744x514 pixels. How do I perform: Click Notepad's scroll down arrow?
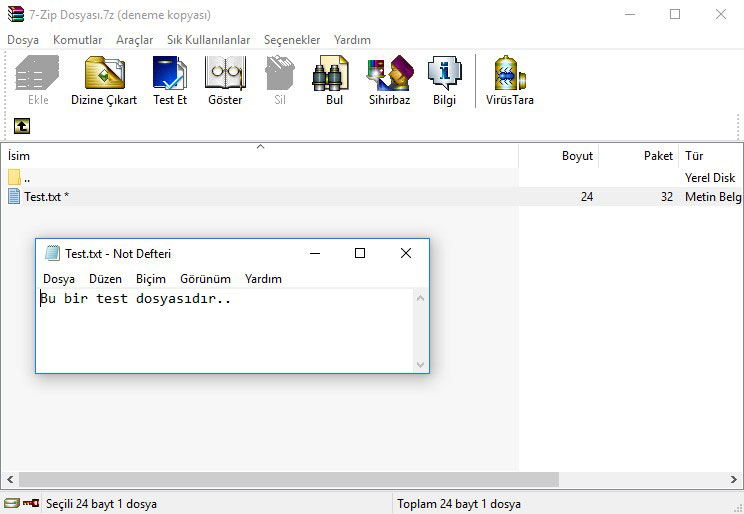[x=420, y=364]
